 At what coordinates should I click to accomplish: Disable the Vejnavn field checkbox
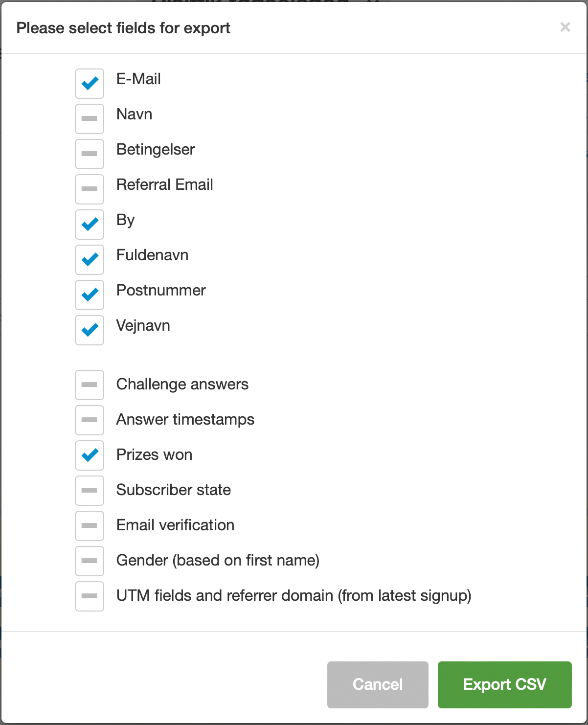(90, 330)
